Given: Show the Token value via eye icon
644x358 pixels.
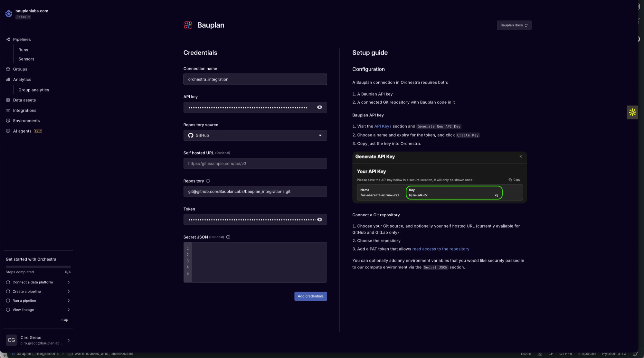Looking at the screenshot, I should 319,220.
